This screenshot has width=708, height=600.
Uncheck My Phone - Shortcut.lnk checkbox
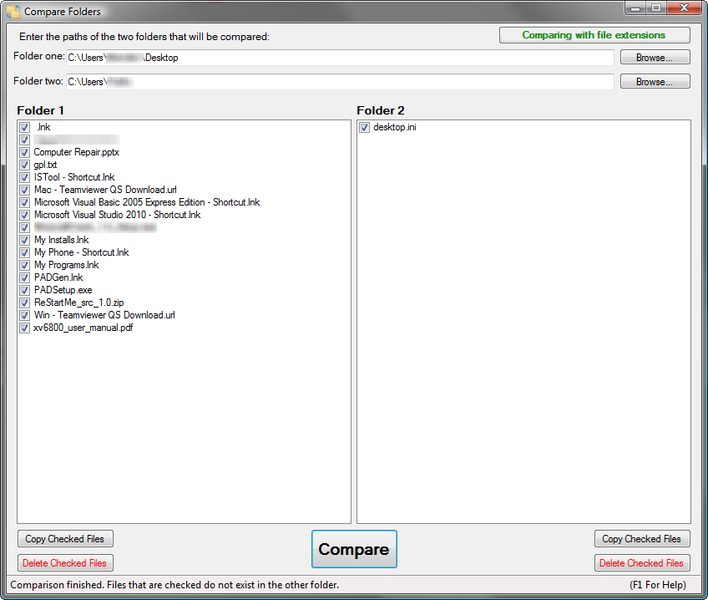coord(25,252)
